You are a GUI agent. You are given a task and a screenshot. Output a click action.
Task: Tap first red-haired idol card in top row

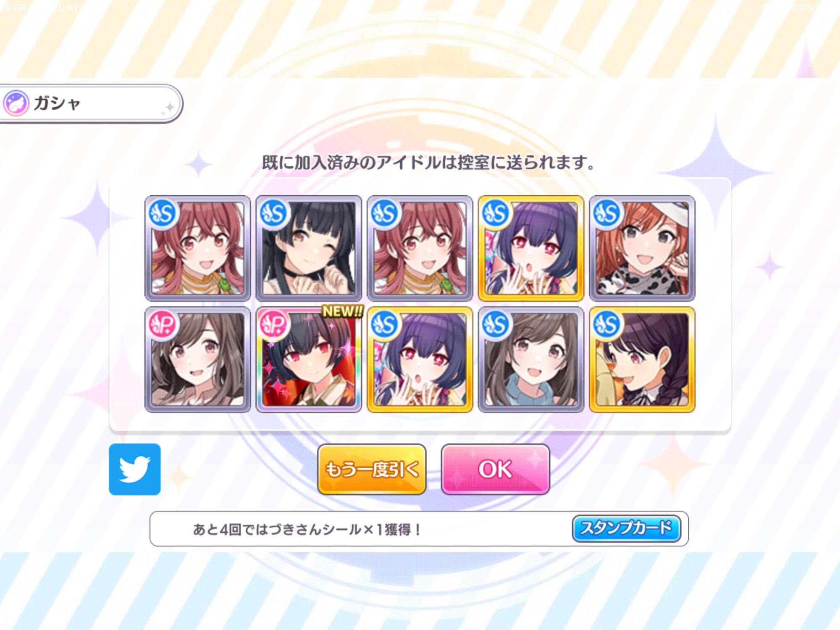click(197, 248)
